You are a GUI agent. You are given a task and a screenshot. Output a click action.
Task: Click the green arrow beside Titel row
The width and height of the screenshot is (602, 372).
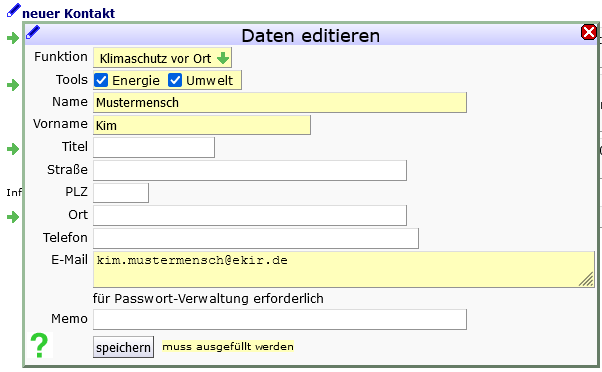[13, 149]
